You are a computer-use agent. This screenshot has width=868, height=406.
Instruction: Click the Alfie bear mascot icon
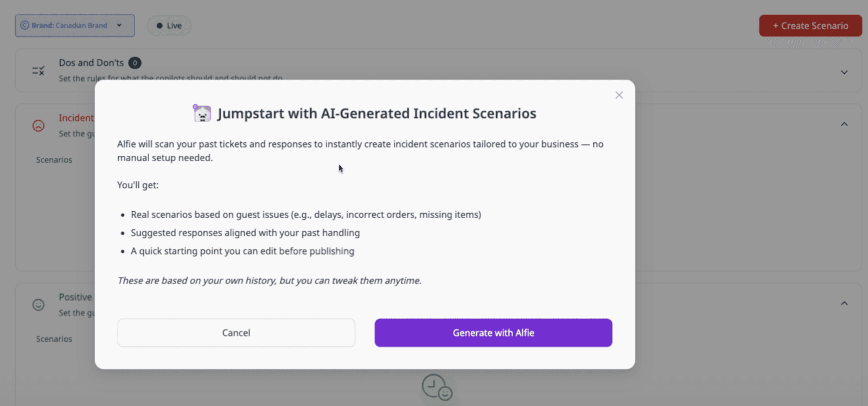(202, 113)
